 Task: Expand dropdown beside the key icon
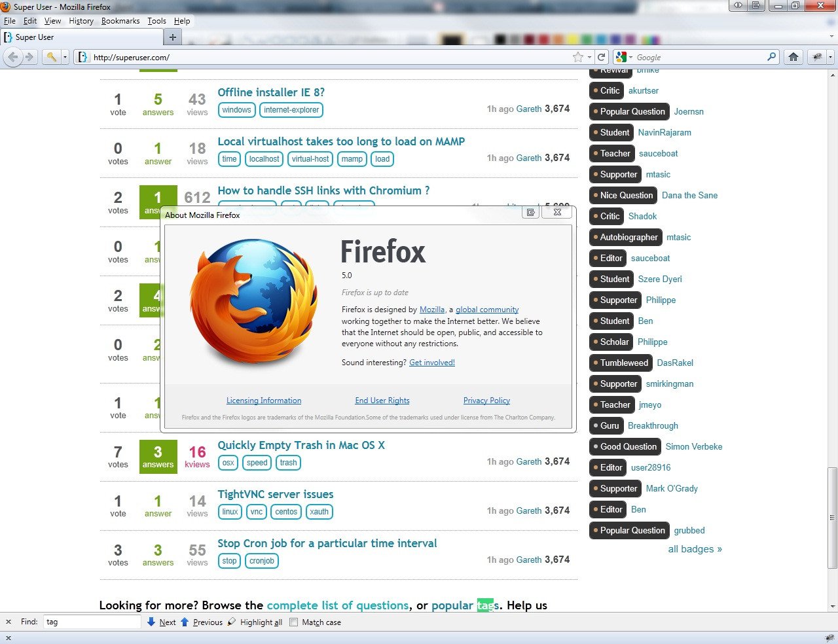coord(65,58)
